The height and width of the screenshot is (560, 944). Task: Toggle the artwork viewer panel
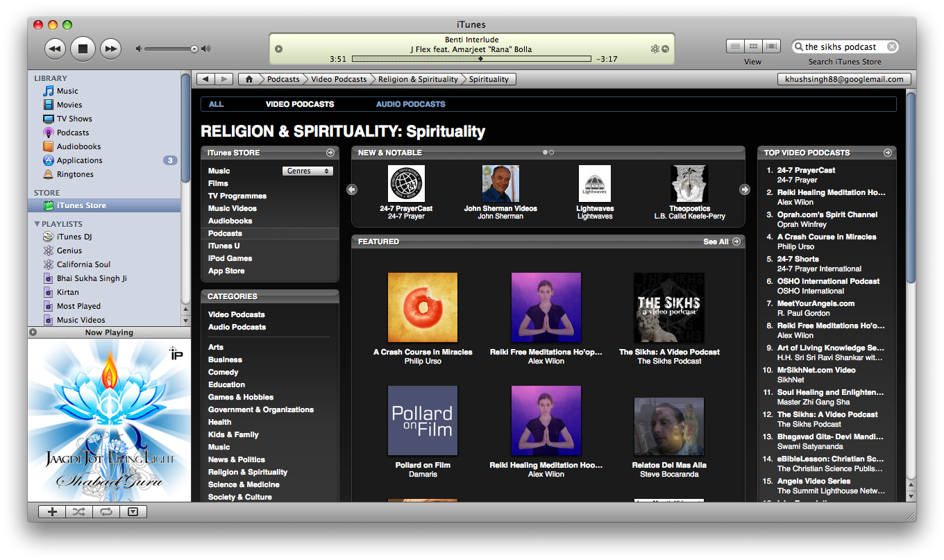133,512
